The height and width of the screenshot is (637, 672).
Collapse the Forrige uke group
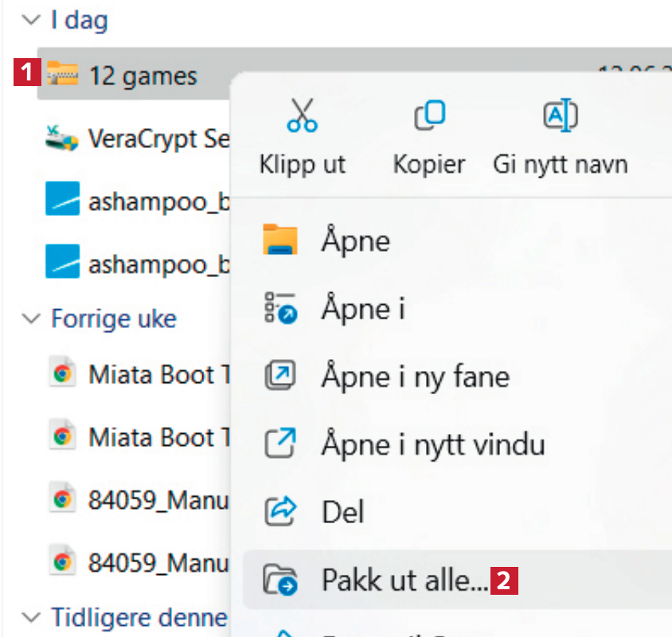pyautogui.click(x=32, y=318)
